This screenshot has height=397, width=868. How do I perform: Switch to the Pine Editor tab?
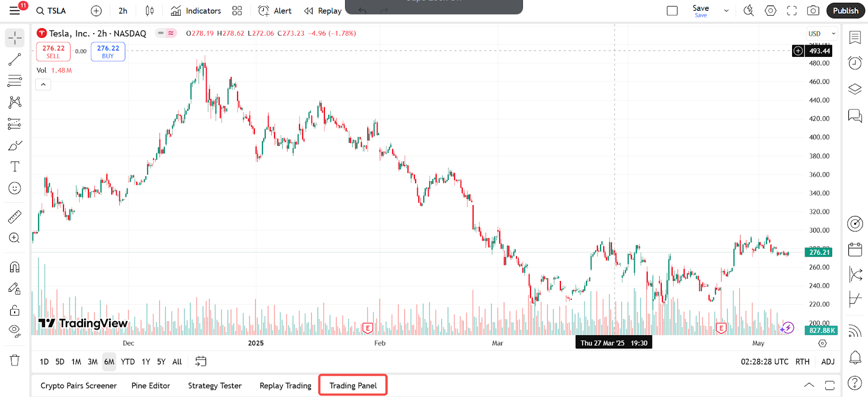(x=150, y=386)
